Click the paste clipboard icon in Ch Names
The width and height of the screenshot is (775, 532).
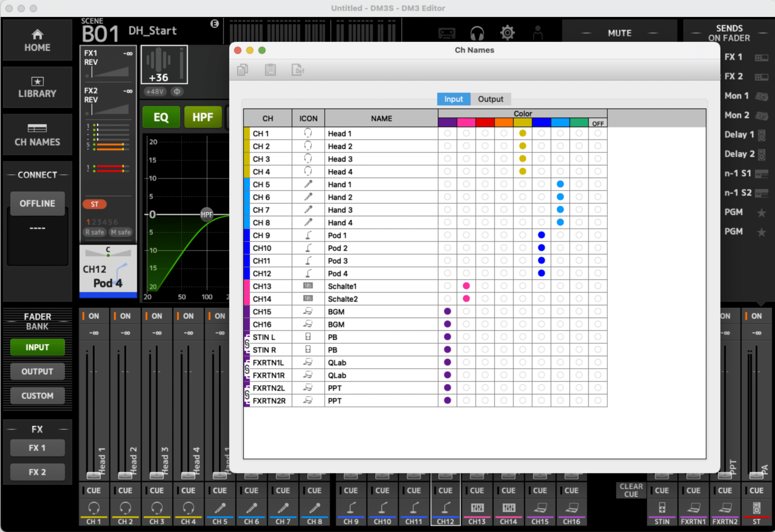(x=270, y=70)
